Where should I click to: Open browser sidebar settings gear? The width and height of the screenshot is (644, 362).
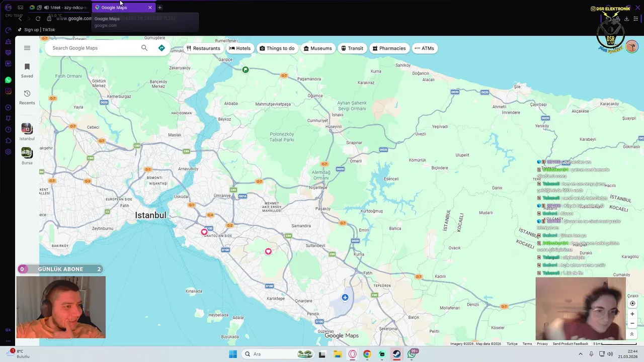pos(8,152)
